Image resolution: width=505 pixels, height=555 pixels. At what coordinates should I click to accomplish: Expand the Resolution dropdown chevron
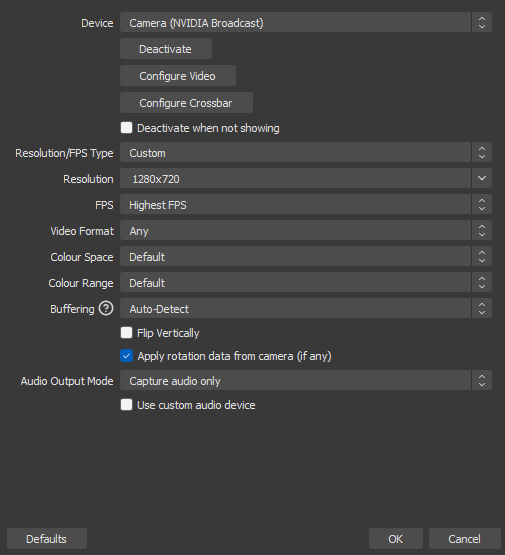pos(482,178)
